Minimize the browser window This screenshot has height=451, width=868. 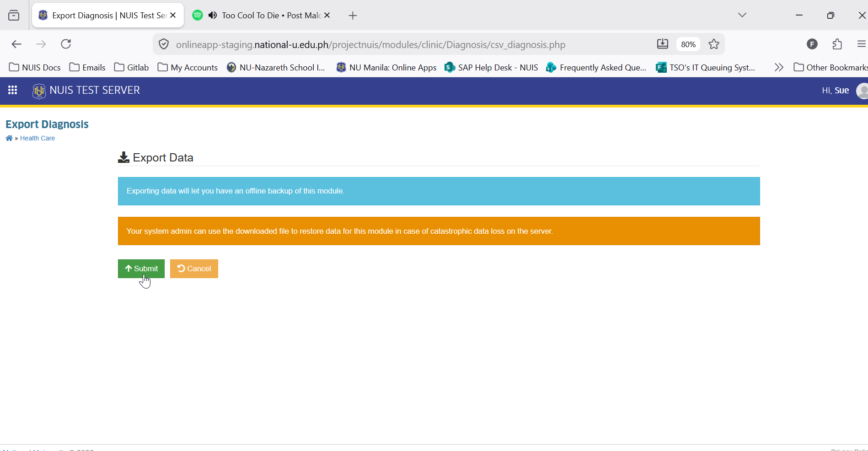pyautogui.click(x=799, y=15)
